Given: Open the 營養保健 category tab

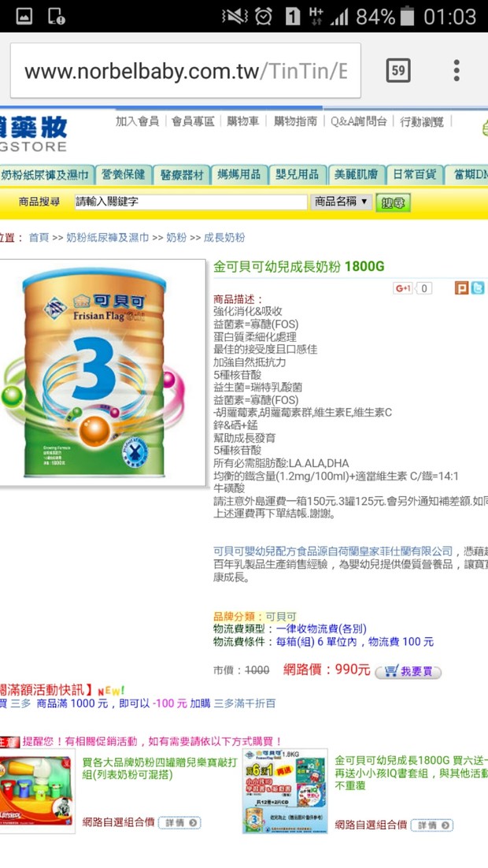Looking at the screenshot, I should [124, 175].
